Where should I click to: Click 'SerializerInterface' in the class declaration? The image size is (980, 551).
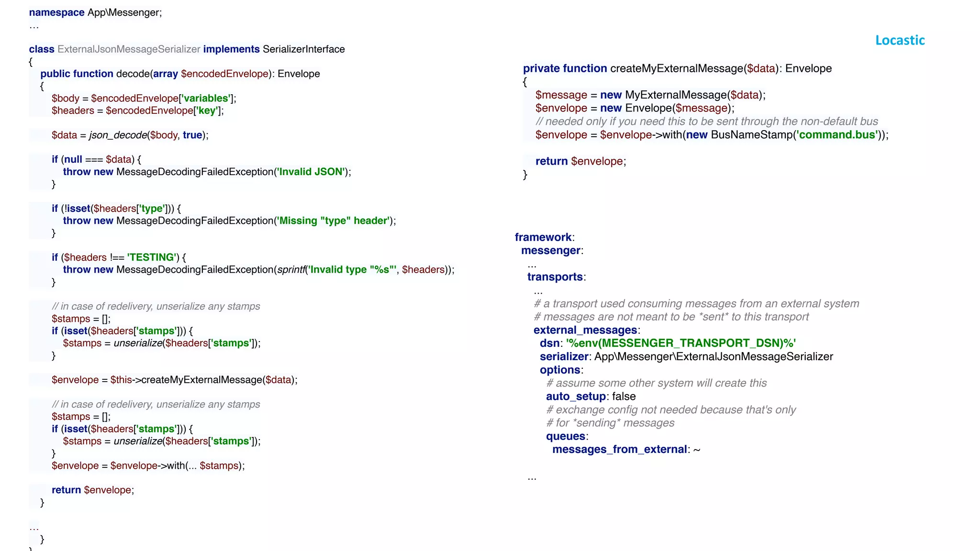pos(304,49)
